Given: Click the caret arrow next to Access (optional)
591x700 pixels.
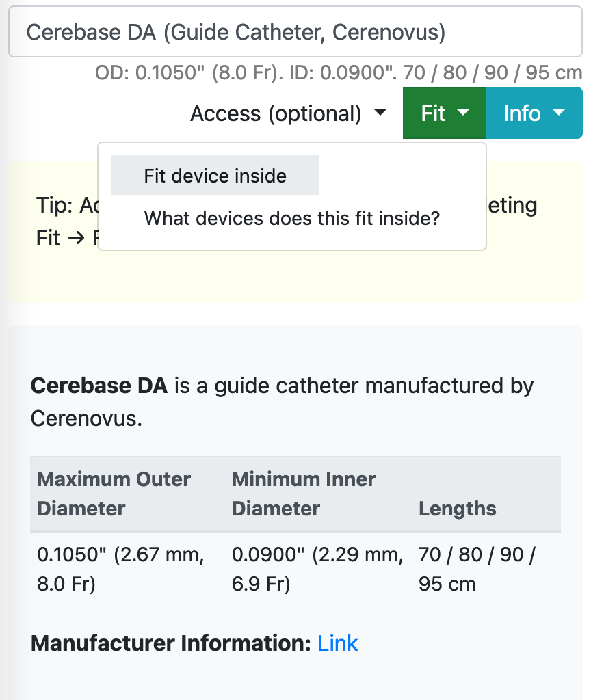Looking at the screenshot, I should pyautogui.click(x=380, y=113).
